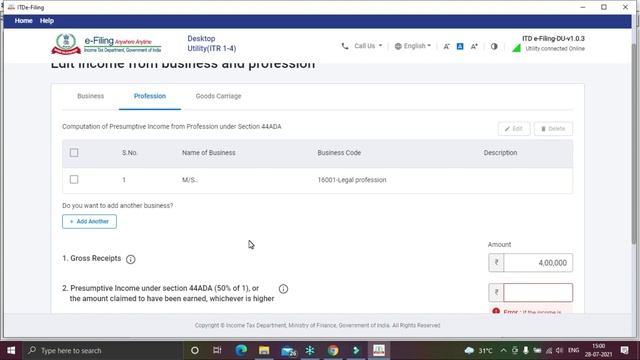The height and width of the screenshot is (360, 640).
Task: Open Google Chrome from taskbar
Action: click(x=333, y=350)
